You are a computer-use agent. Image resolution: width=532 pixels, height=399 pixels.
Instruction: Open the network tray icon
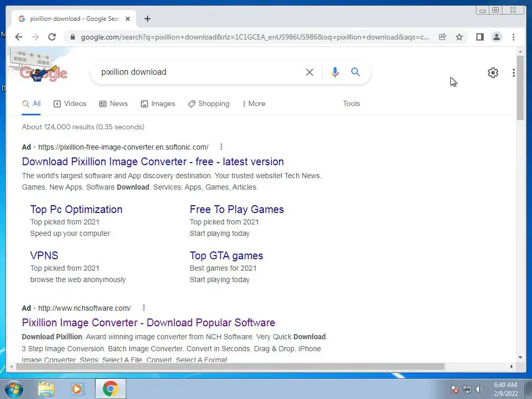(x=467, y=389)
